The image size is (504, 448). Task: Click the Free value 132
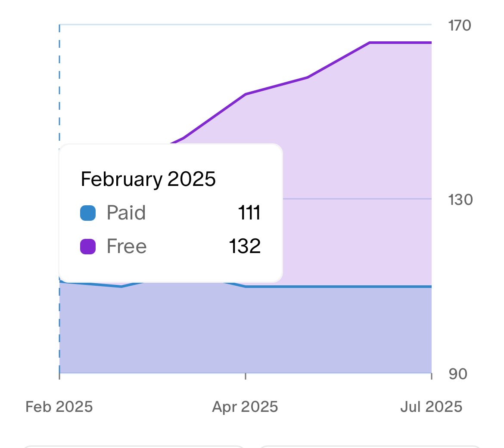(x=245, y=247)
